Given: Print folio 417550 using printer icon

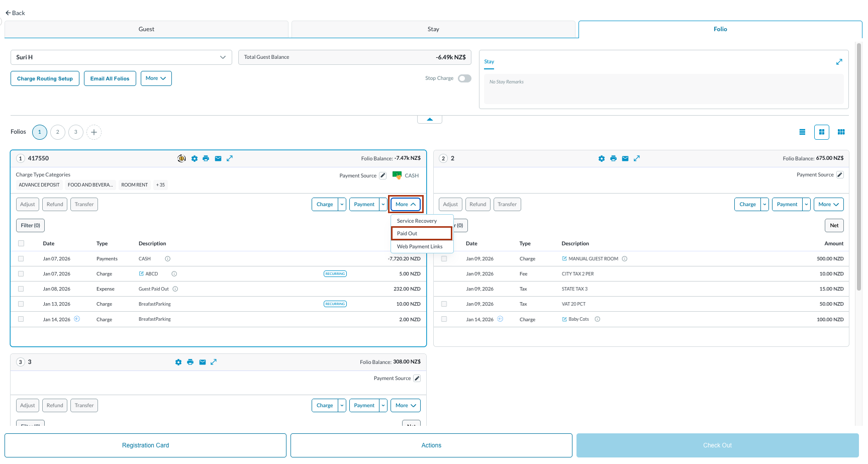Looking at the screenshot, I should coord(206,159).
